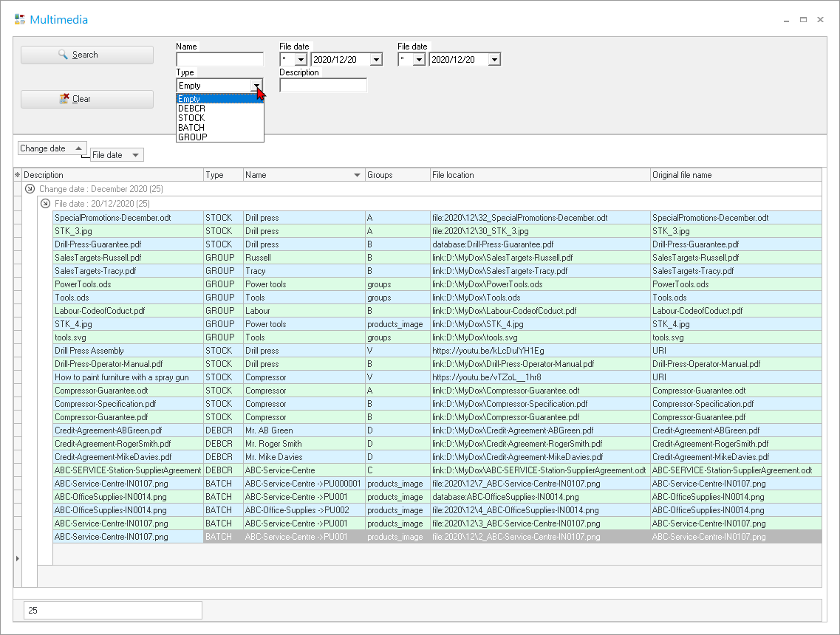This screenshot has height=635, width=840.
Task: Maximize the Multimedia window
Action: pyautogui.click(x=803, y=20)
